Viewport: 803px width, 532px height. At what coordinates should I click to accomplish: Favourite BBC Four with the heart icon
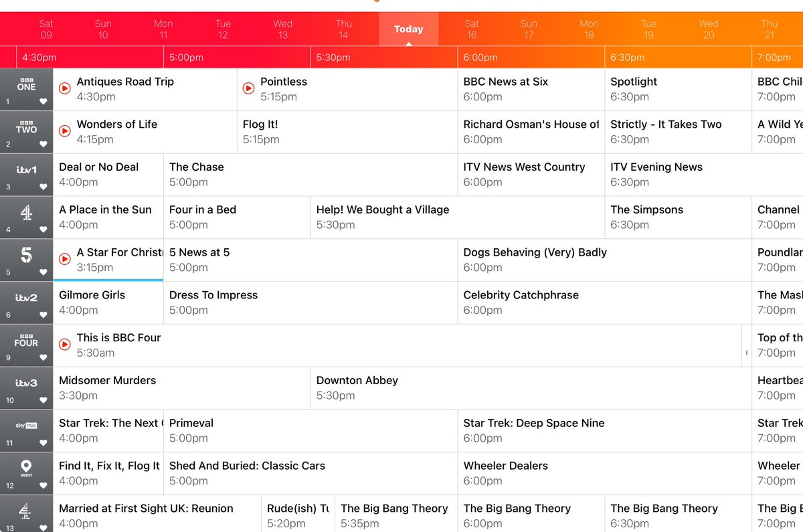43,358
